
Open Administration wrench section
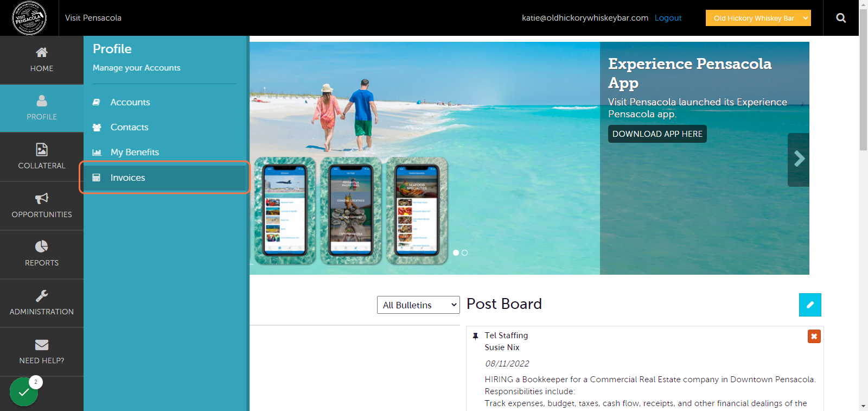click(42, 303)
